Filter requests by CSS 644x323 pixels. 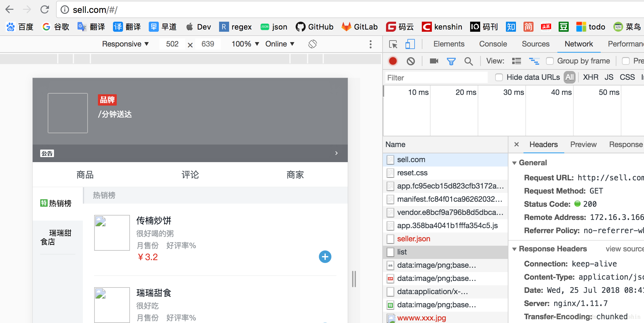click(x=627, y=77)
